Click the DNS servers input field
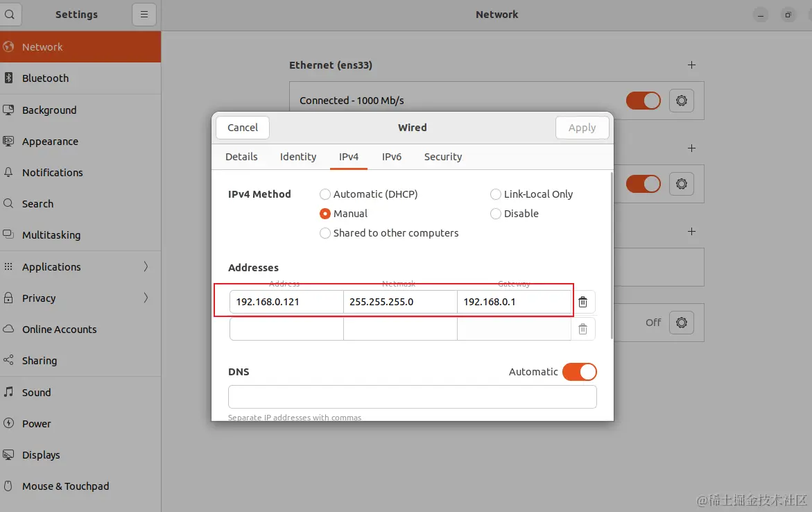 [412, 397]
